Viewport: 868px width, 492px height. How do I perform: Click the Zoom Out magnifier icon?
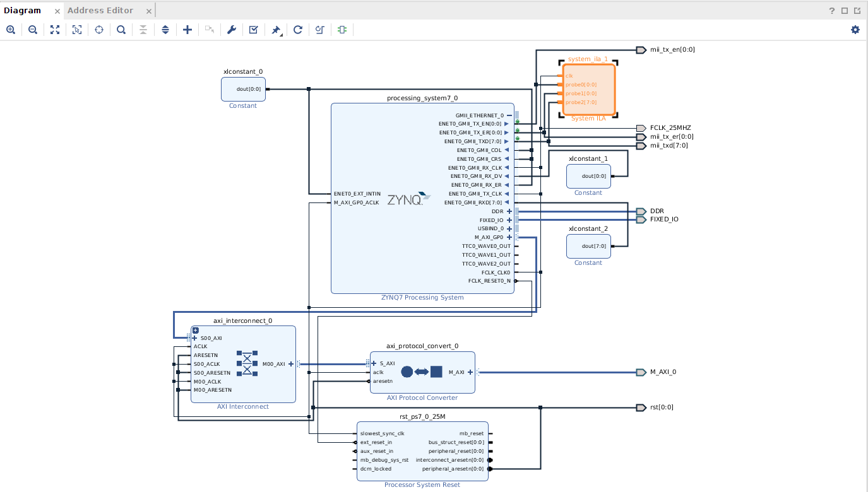point(33,30)
